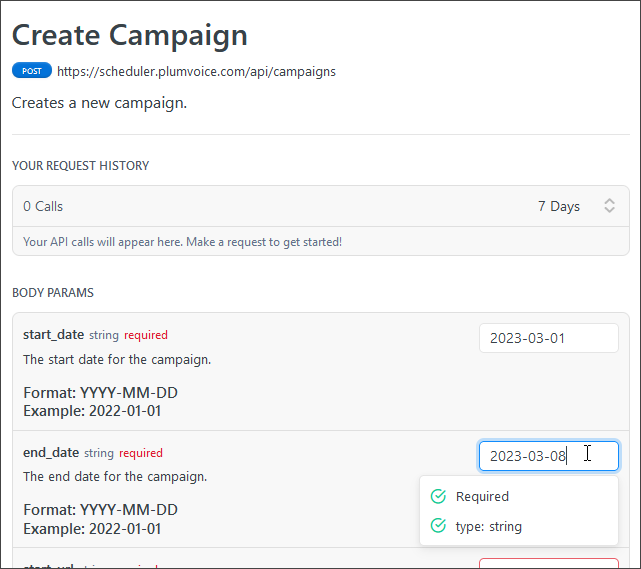Image resolution: width=641 pixels, height=569 pixels.
Task: Click the Create Campaign heading
Action: (x=130, y=35)
